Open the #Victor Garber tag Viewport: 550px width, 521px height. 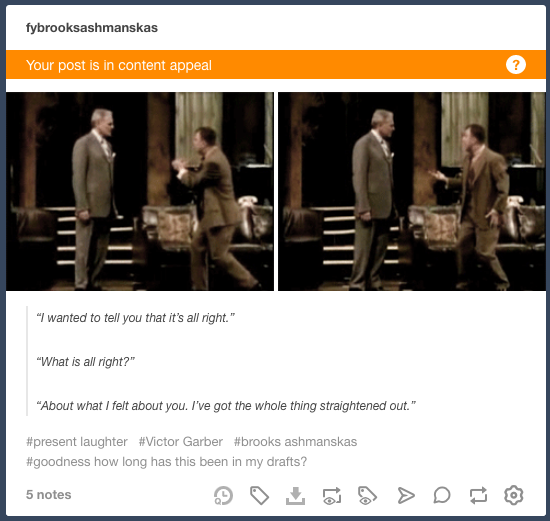point(181,442)
